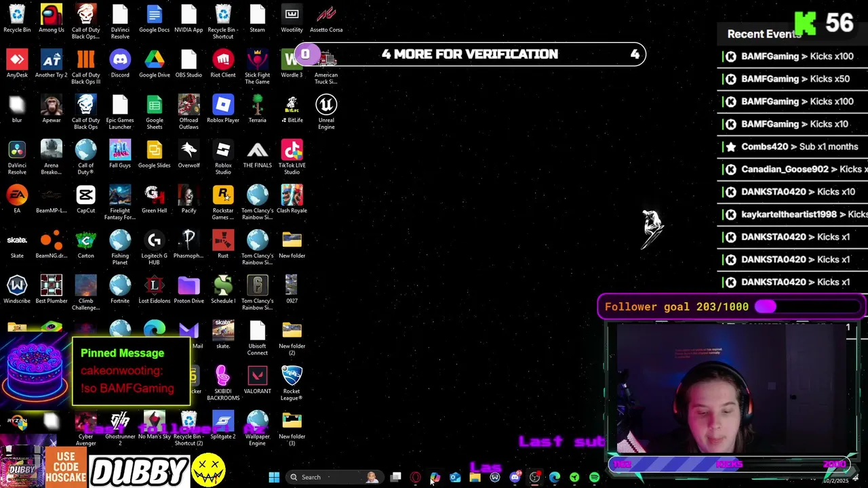Launch Assetto Corsa shortcut
The image size is (868, 488).
click(326, 19)
